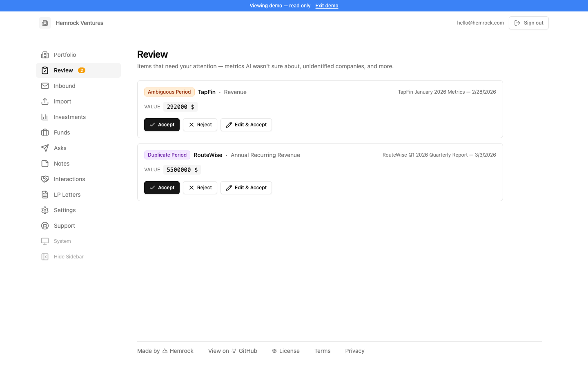Open the Terms link in footer
The height and width of the screenshot is (368, 588).
(322, 351)
